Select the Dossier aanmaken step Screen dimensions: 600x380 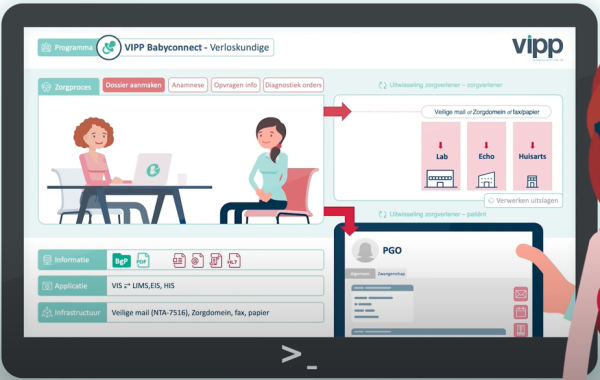(x=134, y=85)
